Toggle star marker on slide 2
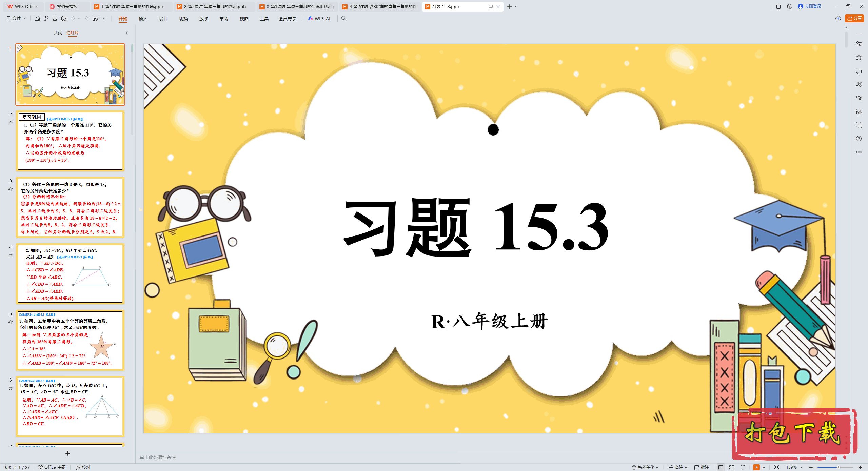This screenshot has width=868, height=471. (11, 123)
